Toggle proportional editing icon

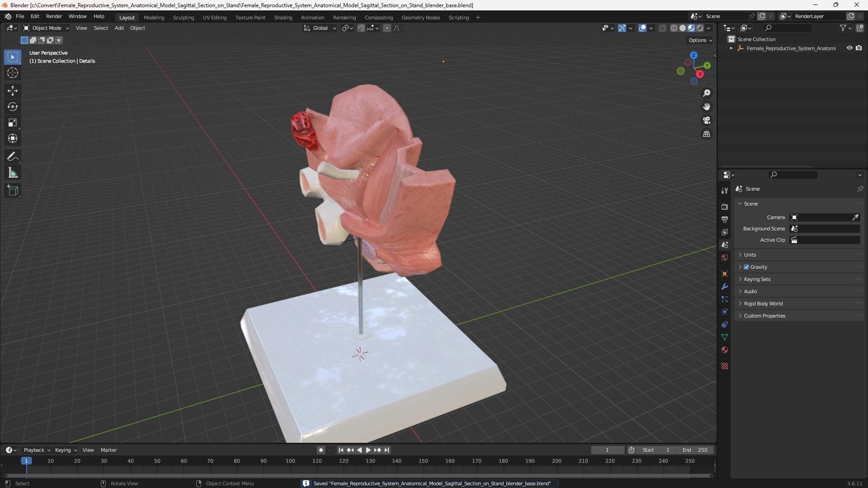[387, 28]
